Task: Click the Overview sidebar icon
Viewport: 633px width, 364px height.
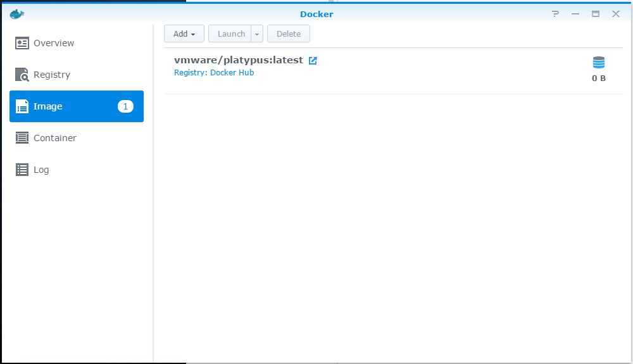Action: point(22,43)
